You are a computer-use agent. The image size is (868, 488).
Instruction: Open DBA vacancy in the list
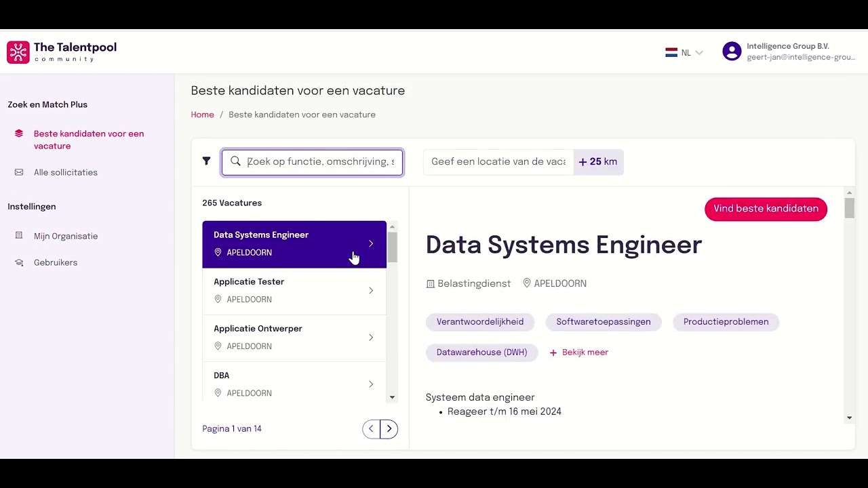[x=294, y=384]
